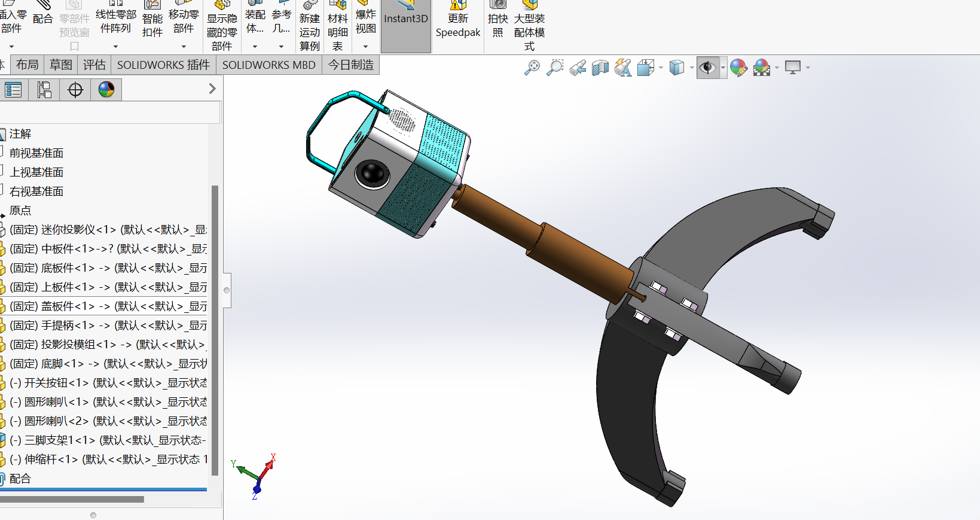Open DisplayManager color ball tab
Viewport: 980px width, 520px height.
pos(106,90)
